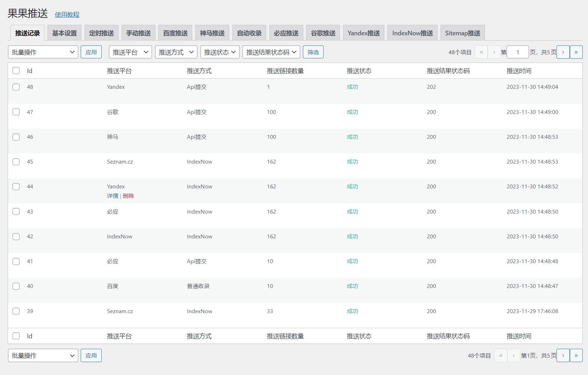
Task: Click the current page number input
Action: (518, 52)
